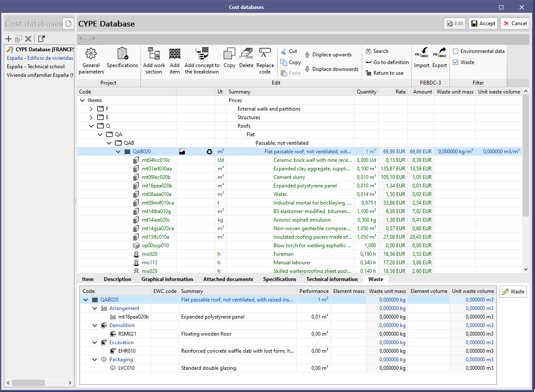
Task: Click Return to use
Action: [385, 73]
